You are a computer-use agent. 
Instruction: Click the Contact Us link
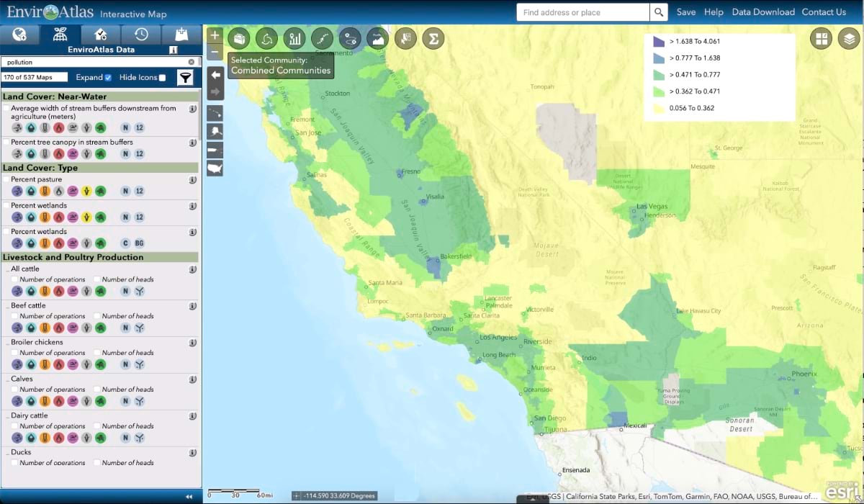(824, 12)
